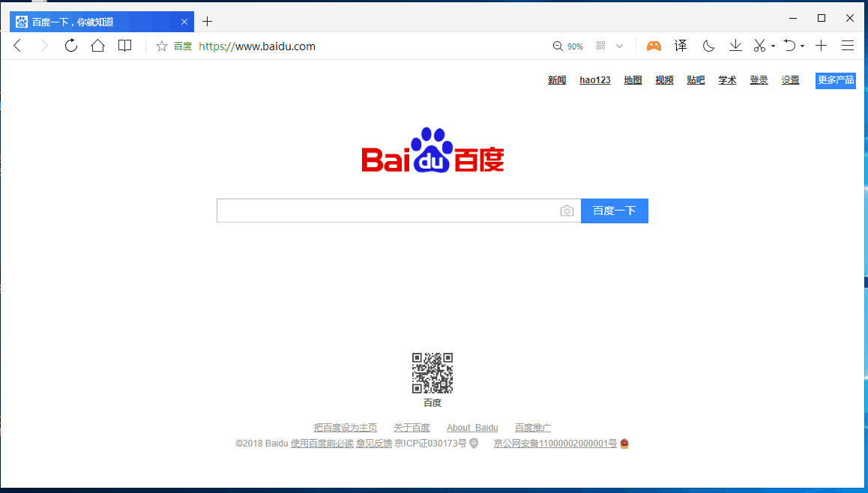Click the 登录 login link
This screenshot has height=493, width=868.
pos(759,80)
